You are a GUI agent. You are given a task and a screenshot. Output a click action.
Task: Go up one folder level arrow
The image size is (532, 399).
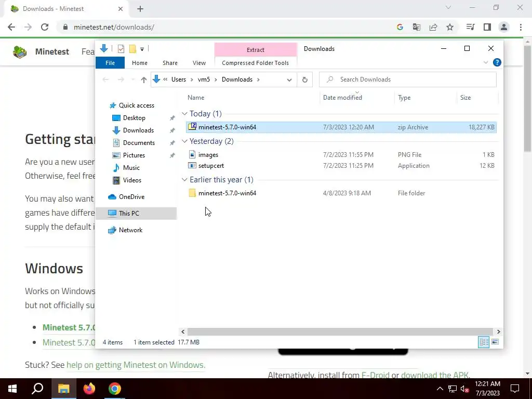[x=144, y=79]
